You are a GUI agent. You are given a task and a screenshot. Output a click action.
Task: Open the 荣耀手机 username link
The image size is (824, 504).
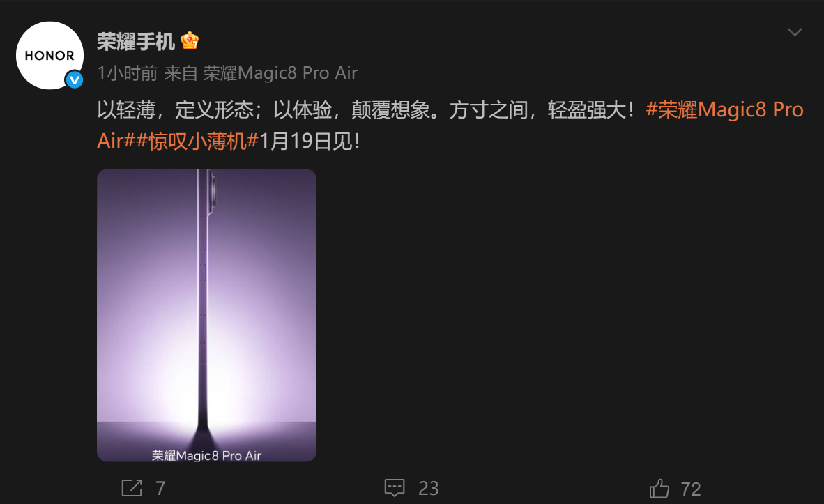[x=135, y=42]
